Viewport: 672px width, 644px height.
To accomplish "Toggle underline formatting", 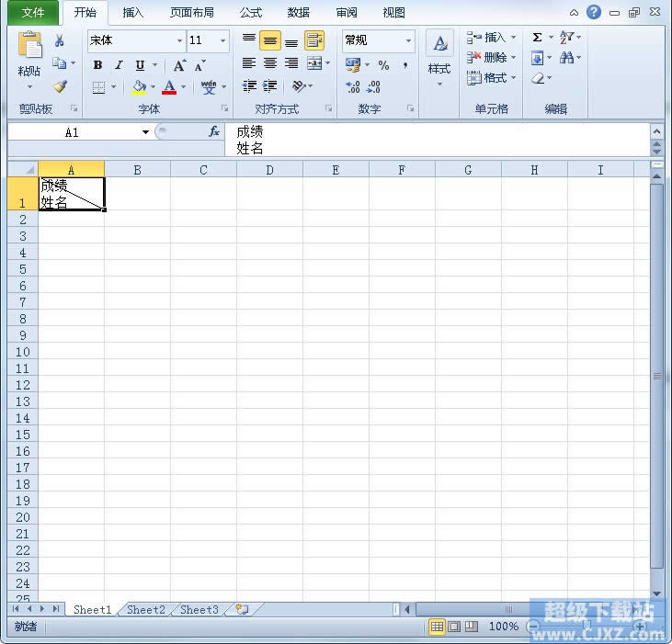I will coord(140,65).
